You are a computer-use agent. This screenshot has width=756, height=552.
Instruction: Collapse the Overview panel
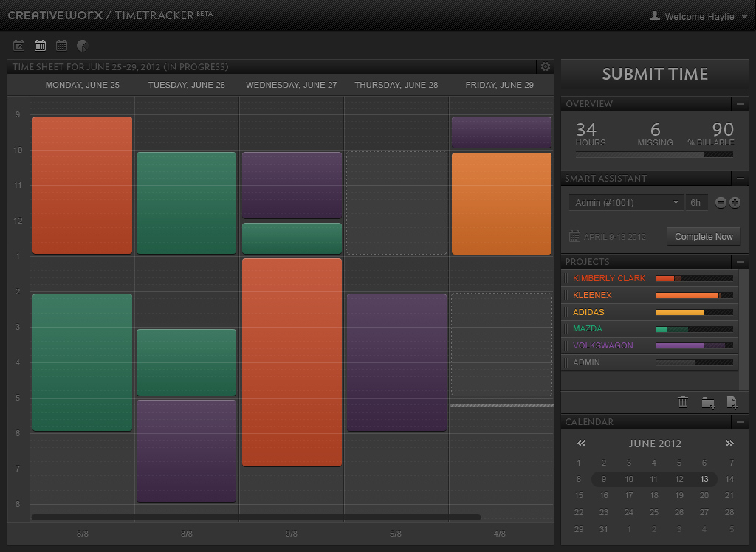[x=742, y=104]
